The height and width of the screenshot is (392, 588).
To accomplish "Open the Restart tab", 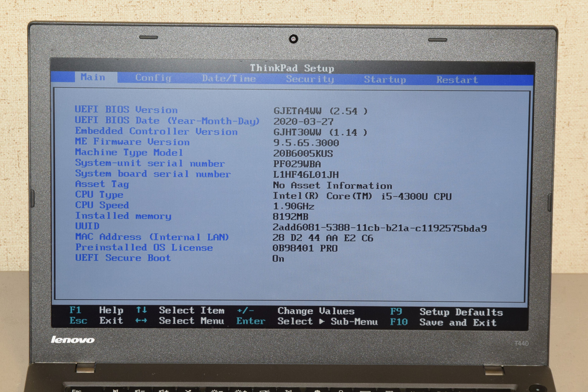I will [457, 80].
